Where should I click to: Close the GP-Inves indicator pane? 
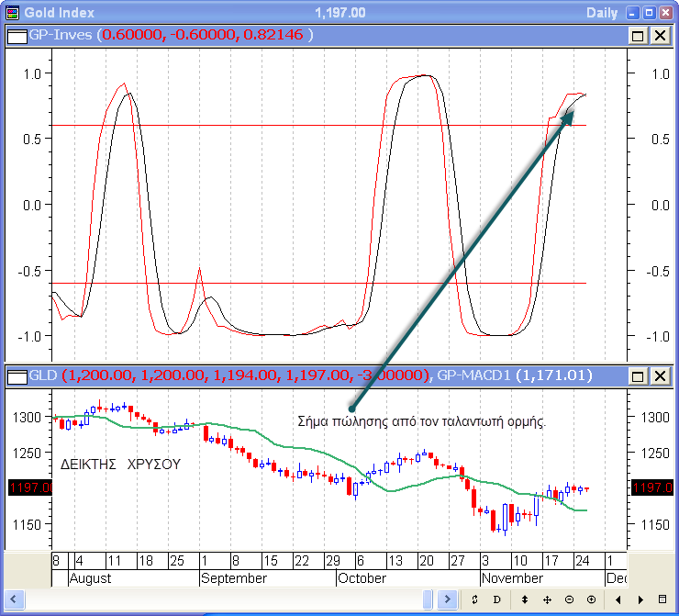[660, 35]
